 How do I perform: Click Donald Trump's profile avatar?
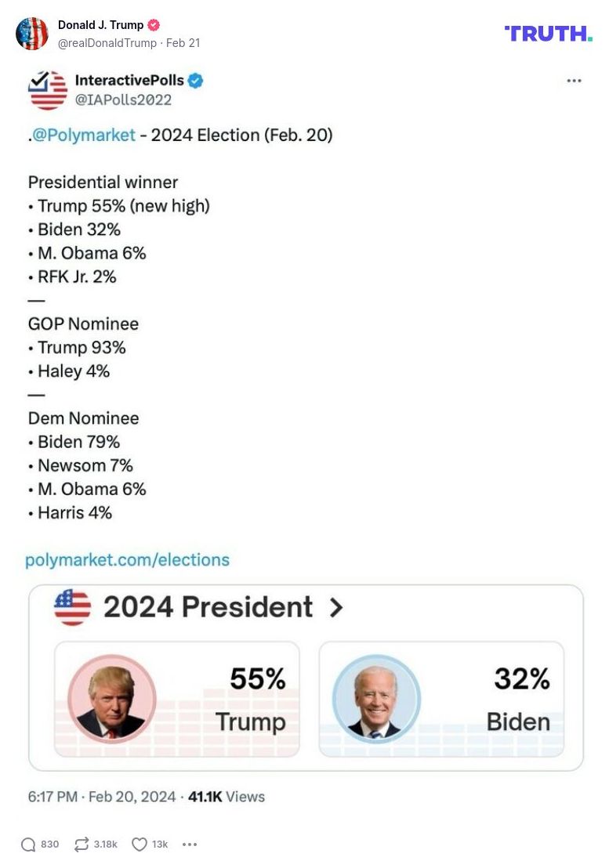pyautogui.click(x=32, y=34)
